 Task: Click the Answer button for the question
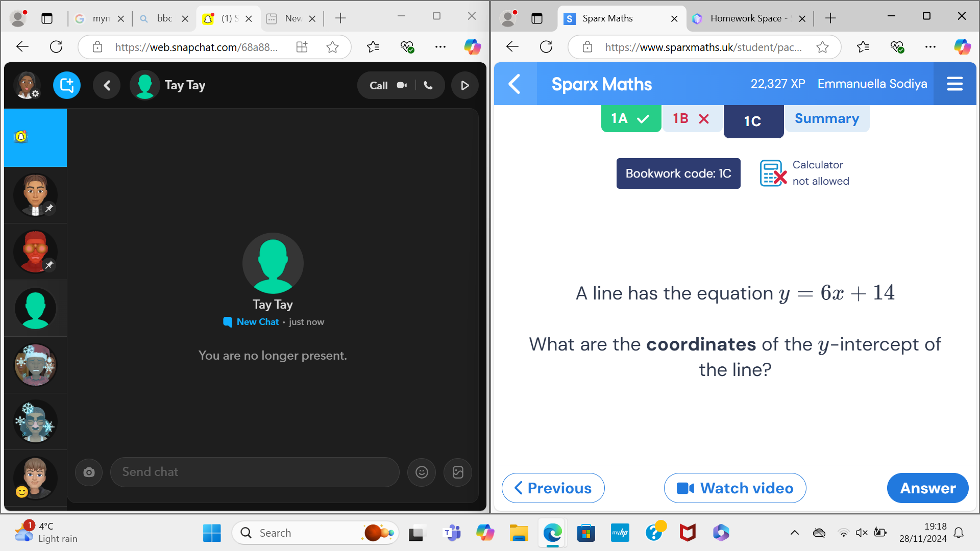[x=927, y=488]
